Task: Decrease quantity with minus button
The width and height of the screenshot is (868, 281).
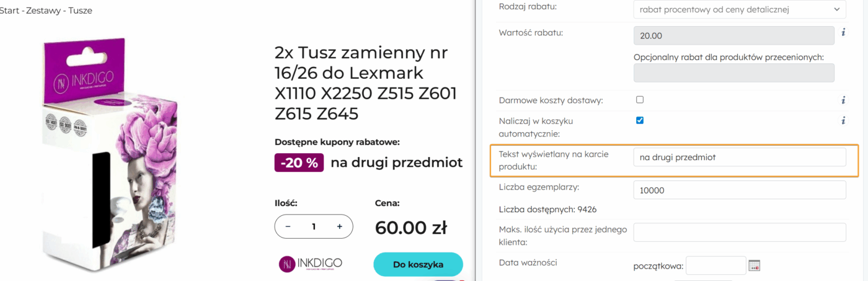Action: [x=288, y=226]
